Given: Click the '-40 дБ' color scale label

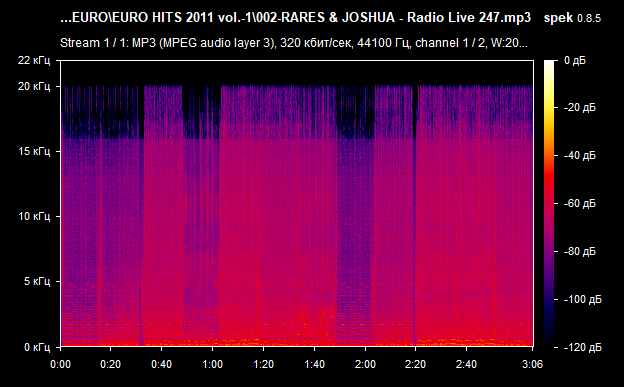Looking at the screenshot, I should click(580, 155).
